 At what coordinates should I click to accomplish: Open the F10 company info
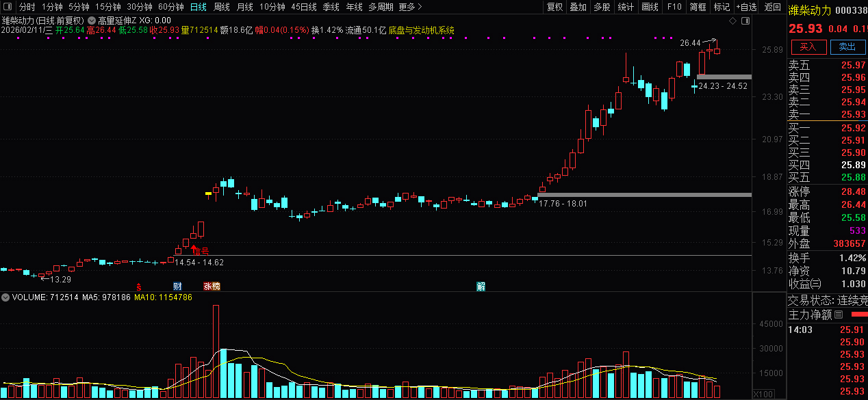674,7
